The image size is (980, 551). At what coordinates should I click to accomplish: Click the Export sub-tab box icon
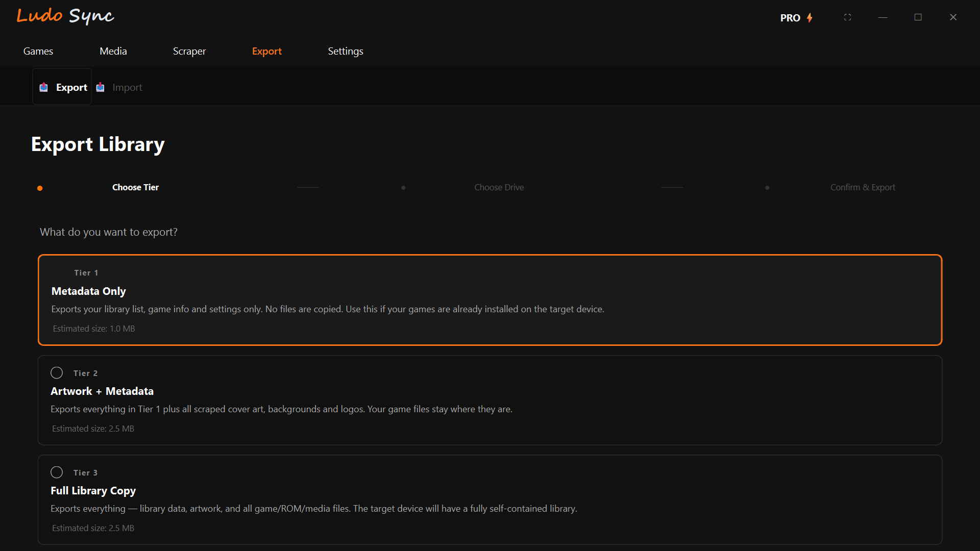[44, 87]
